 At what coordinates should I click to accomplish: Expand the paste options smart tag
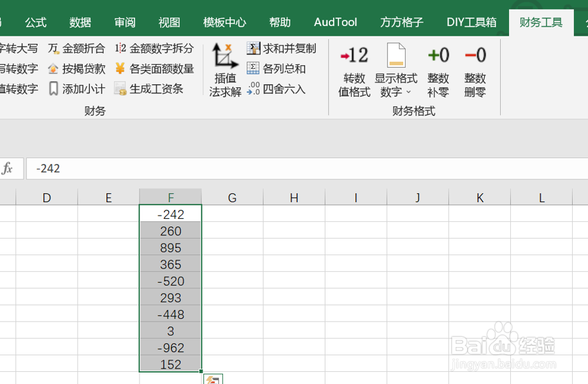(212, 378)
